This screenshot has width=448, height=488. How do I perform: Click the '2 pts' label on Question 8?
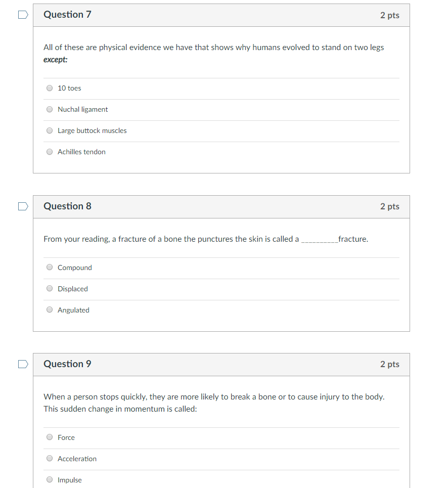click(x=389, y=207)
